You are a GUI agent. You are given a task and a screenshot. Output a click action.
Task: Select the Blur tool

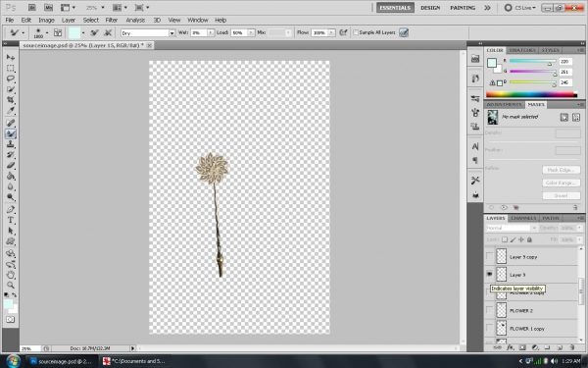point(11,186)
